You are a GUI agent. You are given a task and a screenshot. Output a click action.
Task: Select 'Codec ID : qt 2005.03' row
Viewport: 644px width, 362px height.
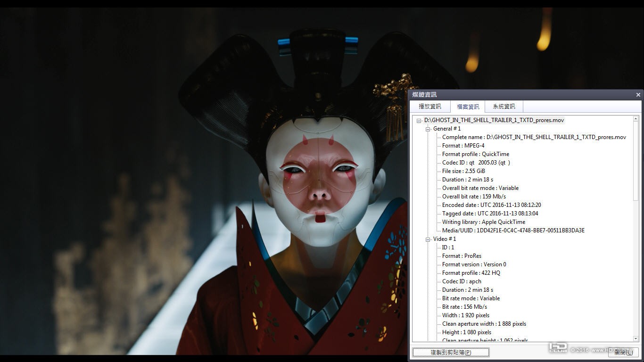coord(476,163)
